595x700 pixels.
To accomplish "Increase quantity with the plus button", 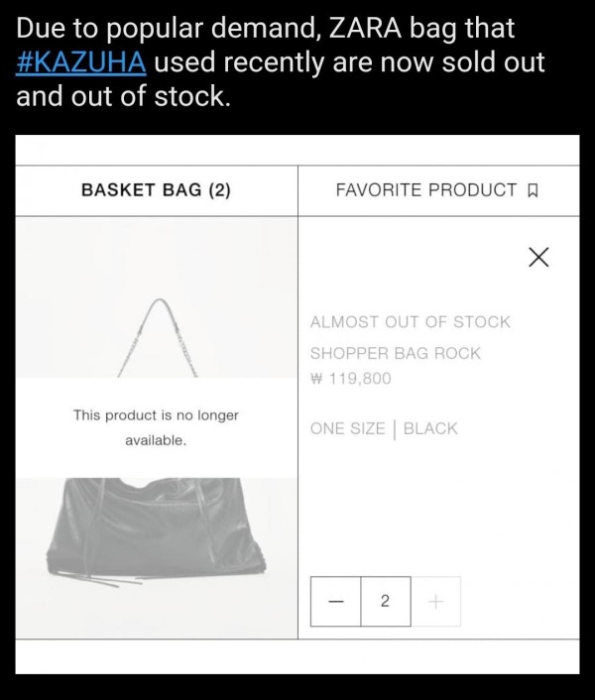I will 435,601.
